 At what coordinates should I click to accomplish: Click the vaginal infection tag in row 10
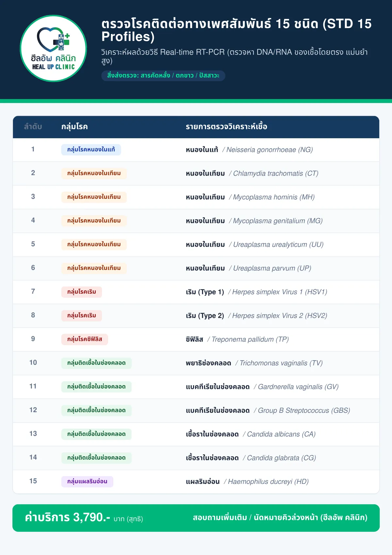click(x=96, y=363)
